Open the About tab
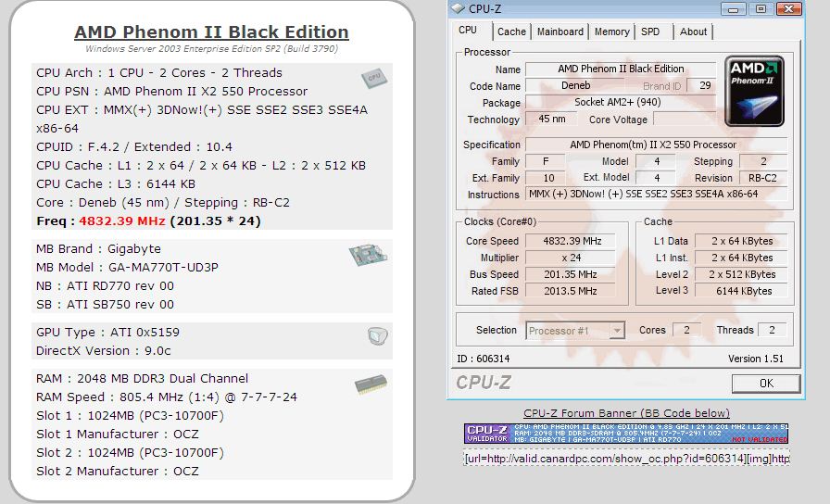Image resolution: width=830 pixels, height=504 pixels. pos(693,31)
